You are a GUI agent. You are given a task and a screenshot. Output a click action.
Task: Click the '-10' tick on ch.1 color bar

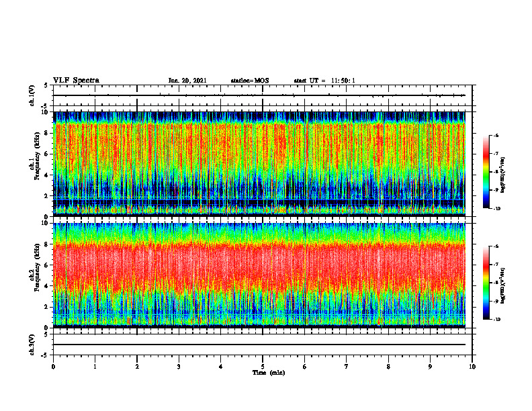[x=497, y=209]
